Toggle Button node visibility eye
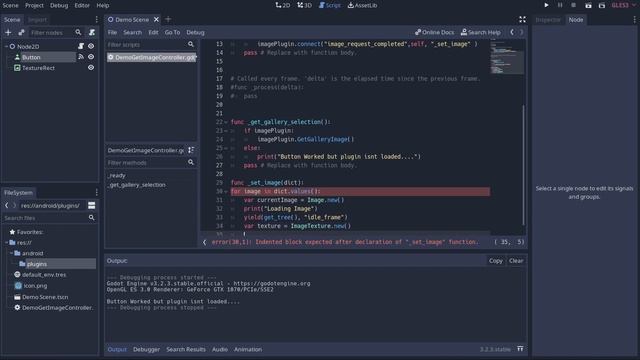The width and height of the screenshot is (640, 360). [91, 57]
